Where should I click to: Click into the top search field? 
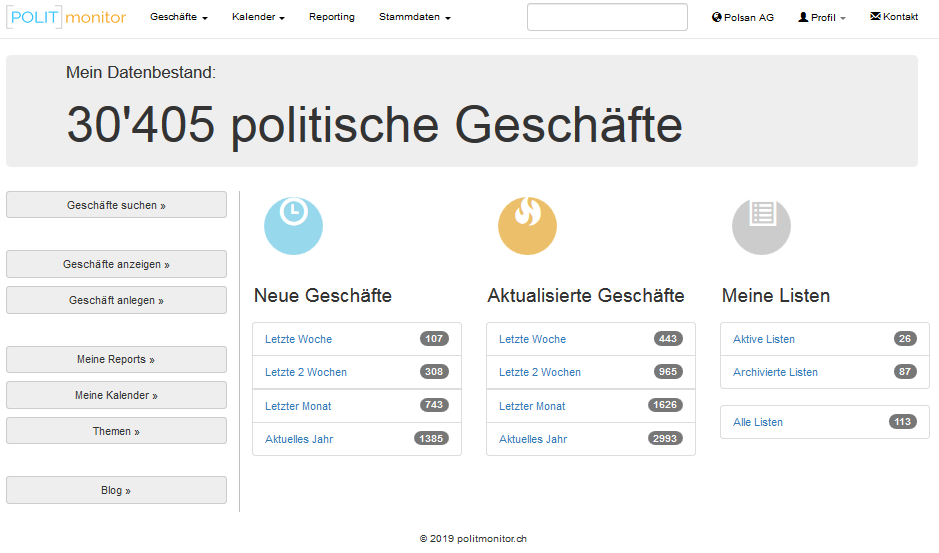click(x=607, y=17)
